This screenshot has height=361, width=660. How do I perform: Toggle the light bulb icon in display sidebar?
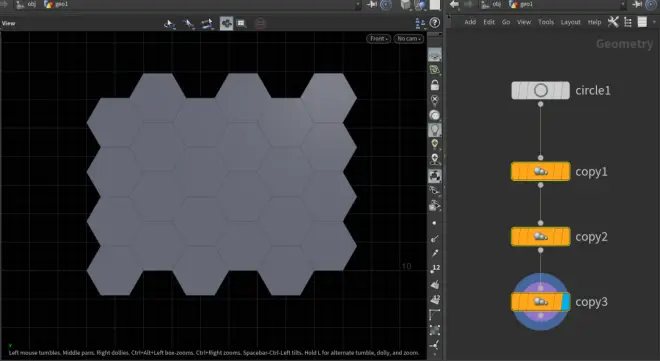coord(435,130)
